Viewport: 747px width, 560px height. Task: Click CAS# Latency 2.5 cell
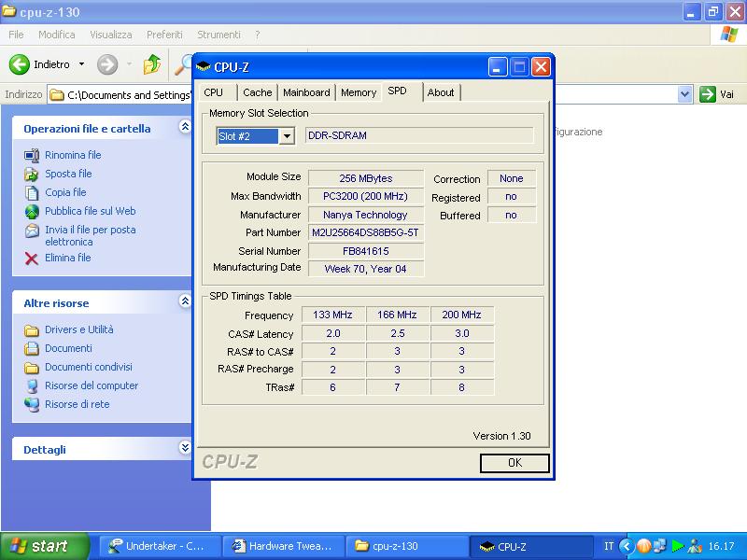397,333
